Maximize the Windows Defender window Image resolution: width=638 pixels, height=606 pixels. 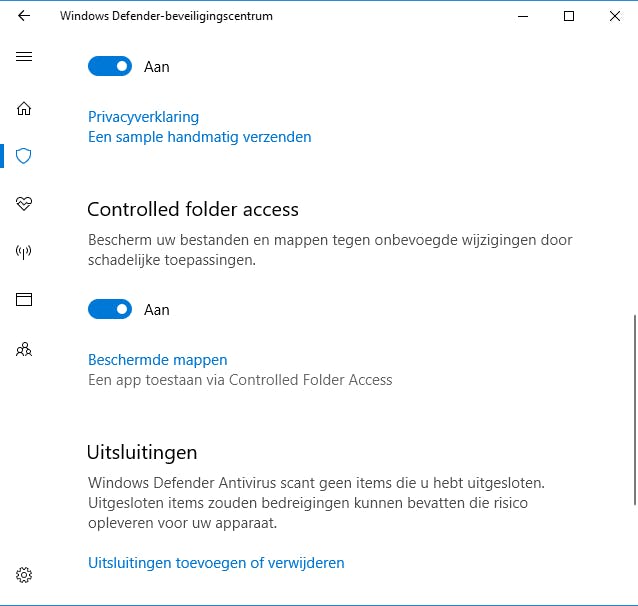(x=569, y=16)
